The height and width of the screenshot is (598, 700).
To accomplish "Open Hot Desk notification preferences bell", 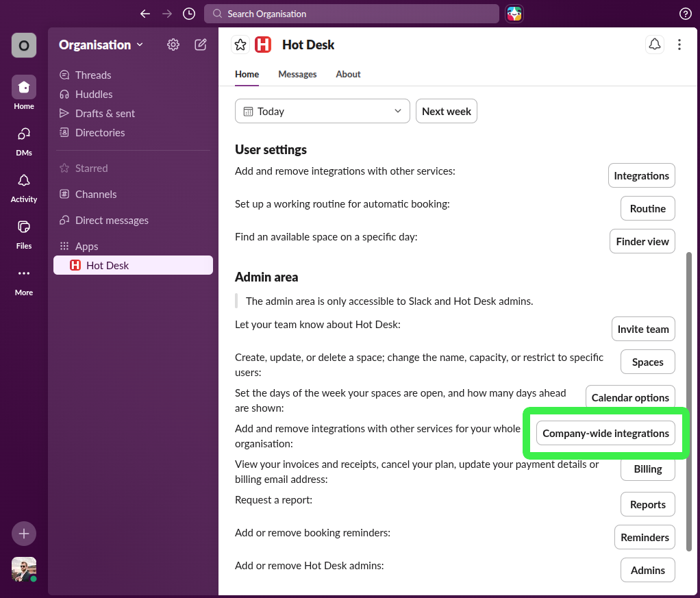I will pos(654,44).
